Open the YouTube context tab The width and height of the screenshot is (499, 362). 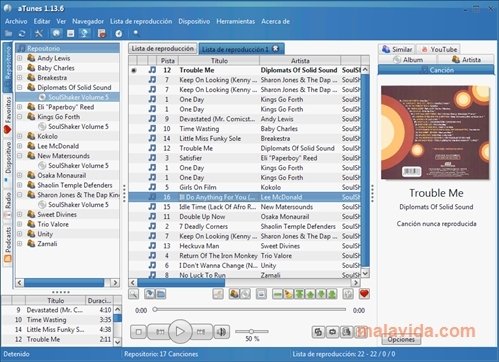click(x=439, y=49)
